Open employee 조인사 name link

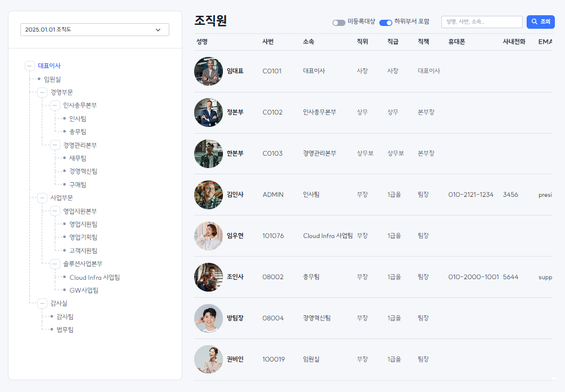235,277
